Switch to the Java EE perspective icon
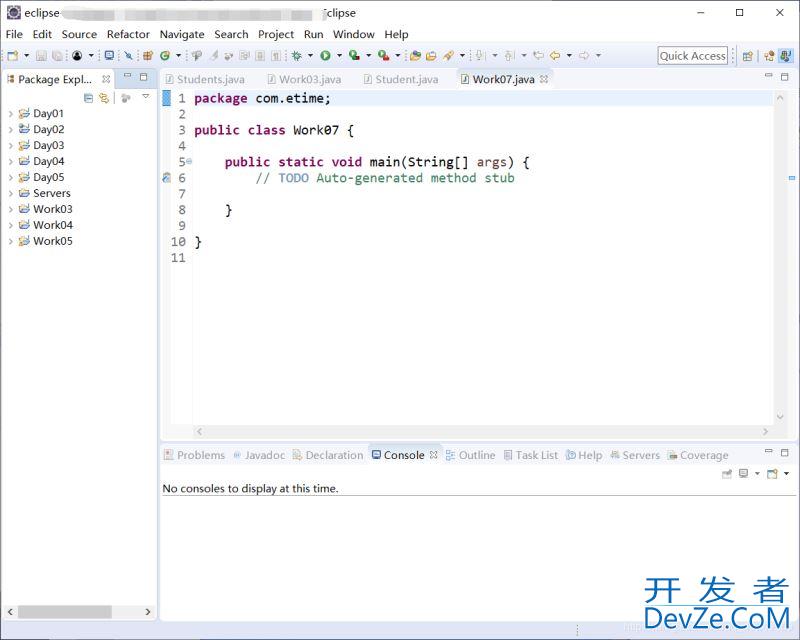Image resolution: width=800 pixels, height=640 pixels. tap(769, 56)
